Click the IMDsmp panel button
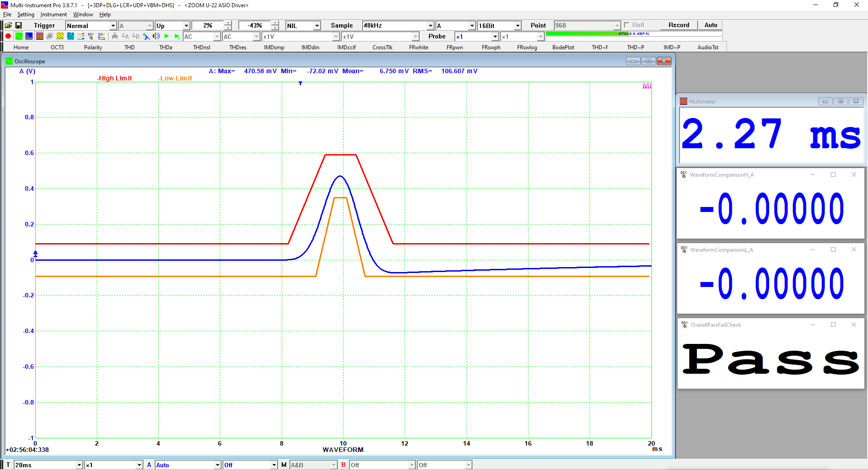 pyautogui.click(x=274, y=47)
